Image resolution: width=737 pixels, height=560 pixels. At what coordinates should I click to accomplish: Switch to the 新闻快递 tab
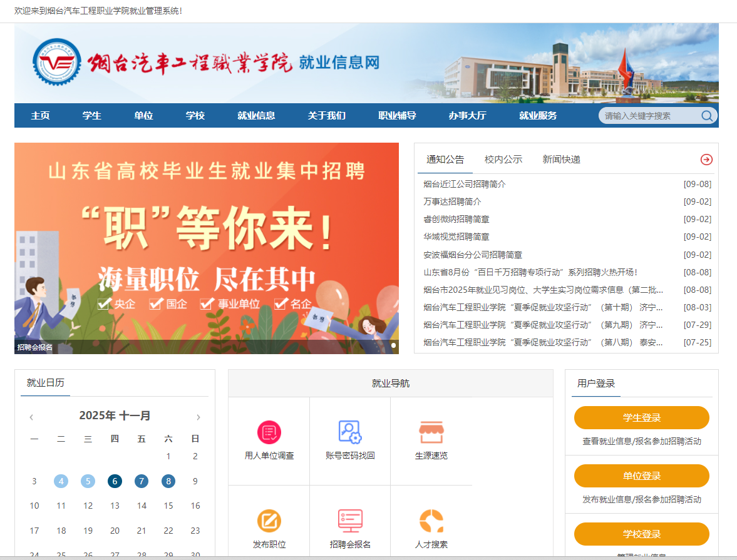(561, 160)
